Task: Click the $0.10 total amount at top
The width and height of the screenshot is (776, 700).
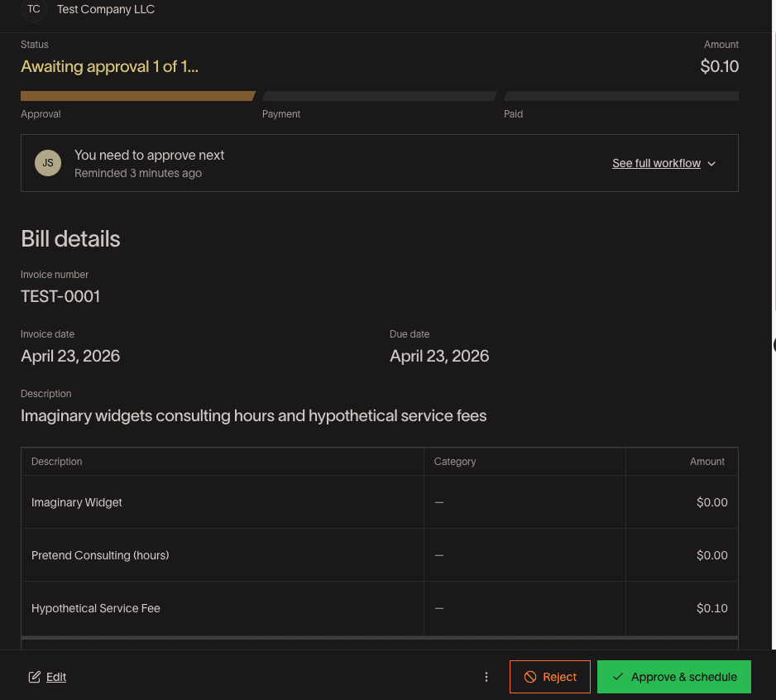Action: pos(719,66)
